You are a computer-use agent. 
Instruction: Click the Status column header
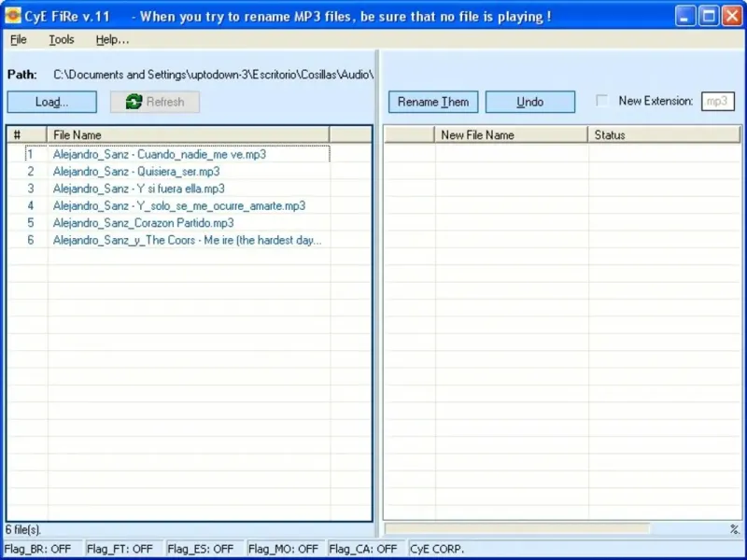click(664, 134)
